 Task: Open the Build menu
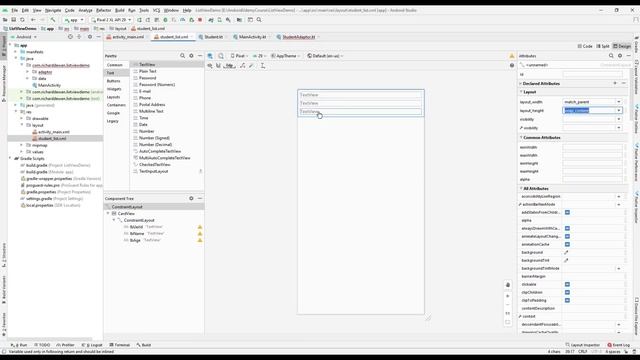[120, 10]
